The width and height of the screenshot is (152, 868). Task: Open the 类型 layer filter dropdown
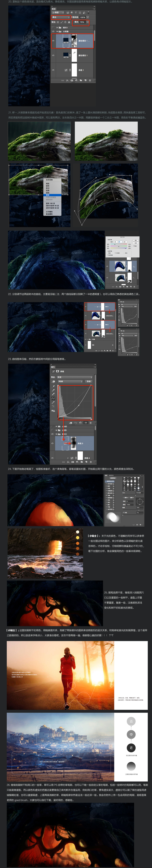tap(58, 12)
